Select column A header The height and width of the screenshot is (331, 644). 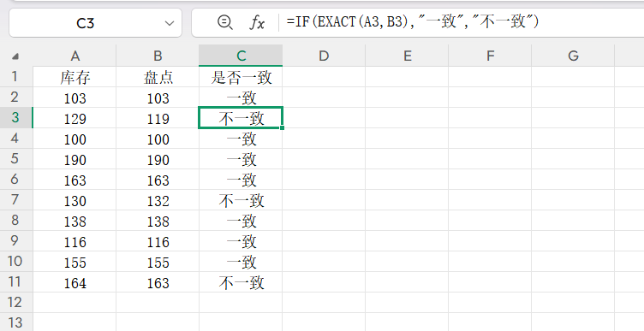pos(75,56)
